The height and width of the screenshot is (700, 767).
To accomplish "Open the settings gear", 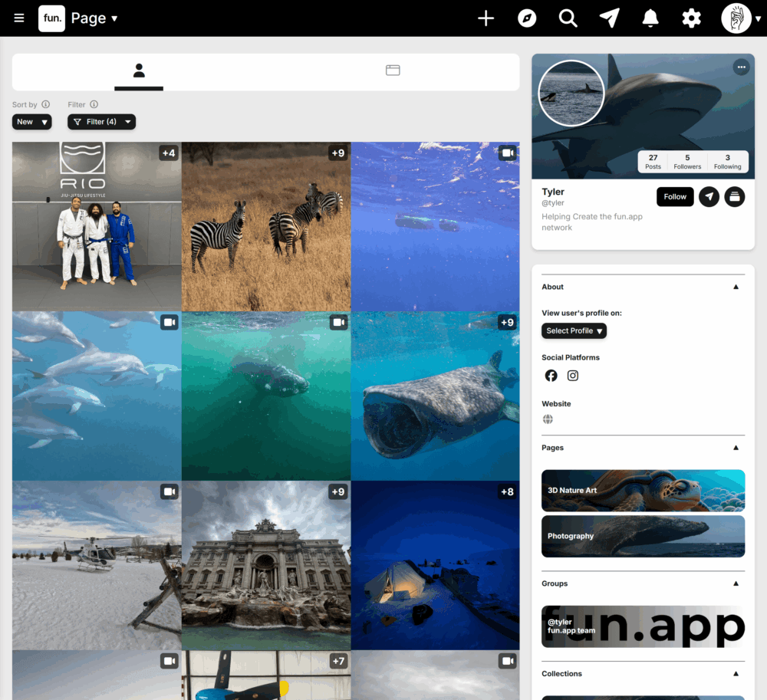I will pos(691,18).
